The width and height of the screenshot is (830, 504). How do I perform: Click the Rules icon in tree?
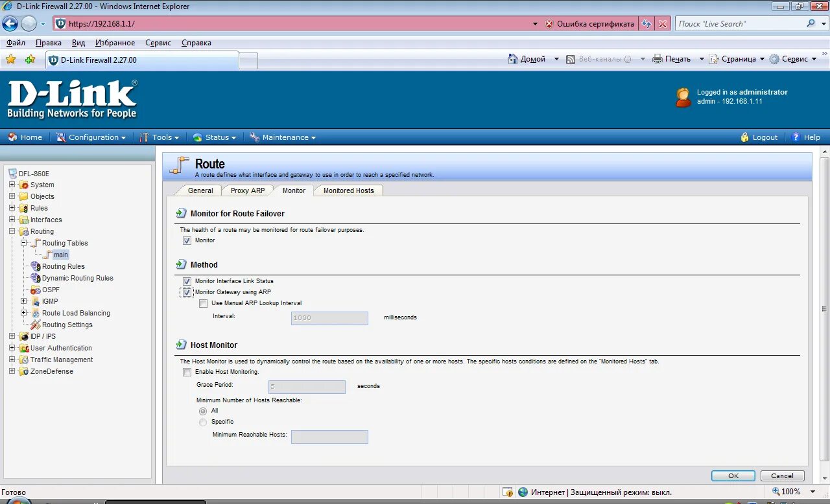24,208
